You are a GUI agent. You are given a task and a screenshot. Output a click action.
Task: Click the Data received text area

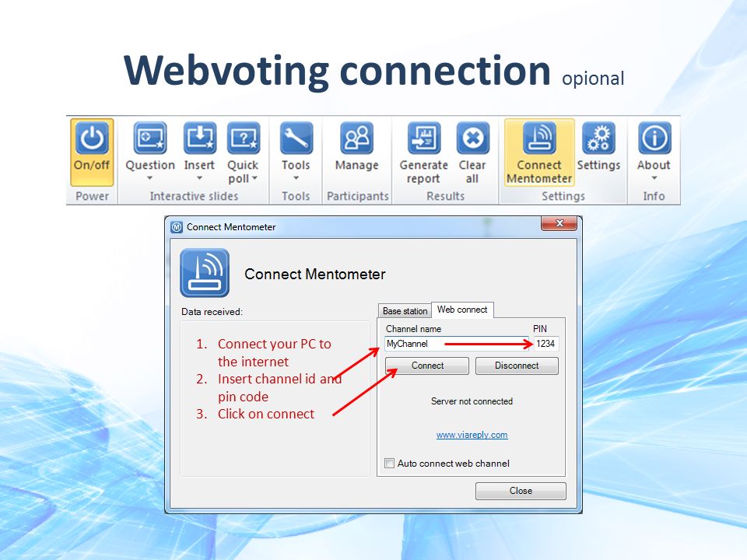275,398
